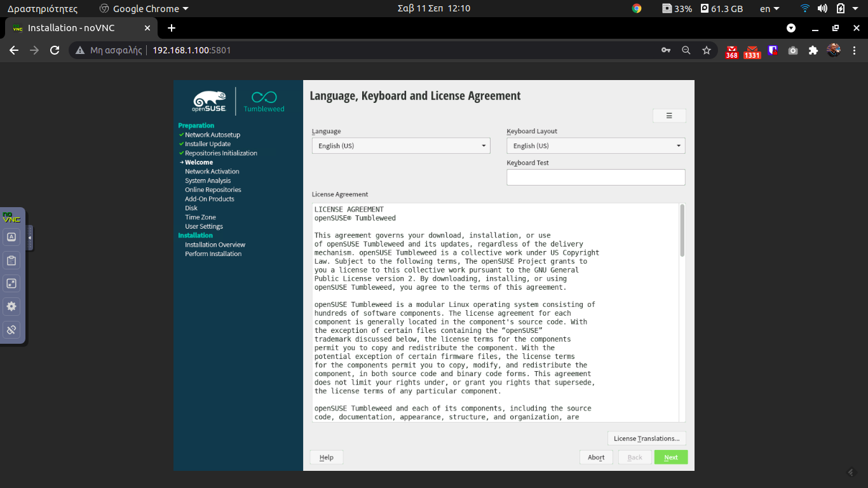Click the Chrome icon in the system tray
Viewport: 868px width, 488px height.
(637, 9)
